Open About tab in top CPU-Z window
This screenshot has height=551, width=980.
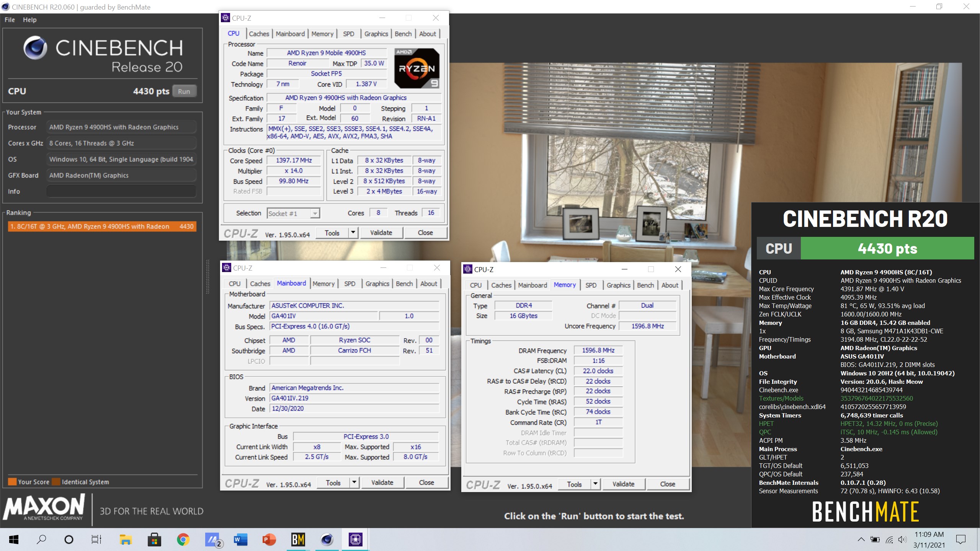tap(428, 34)
